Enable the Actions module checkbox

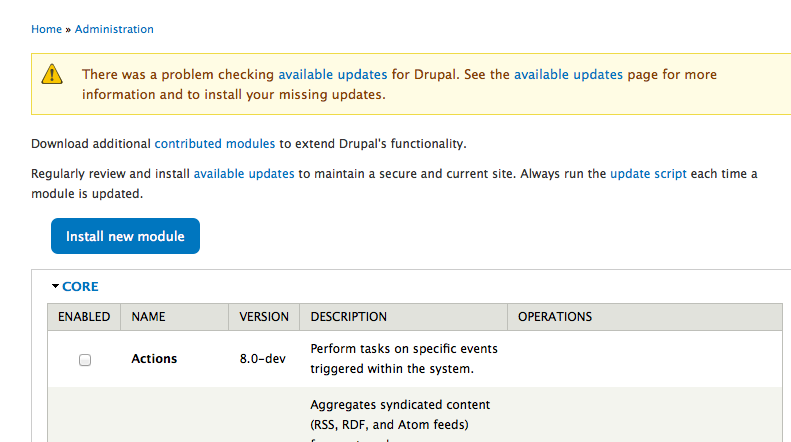[85, 360]
